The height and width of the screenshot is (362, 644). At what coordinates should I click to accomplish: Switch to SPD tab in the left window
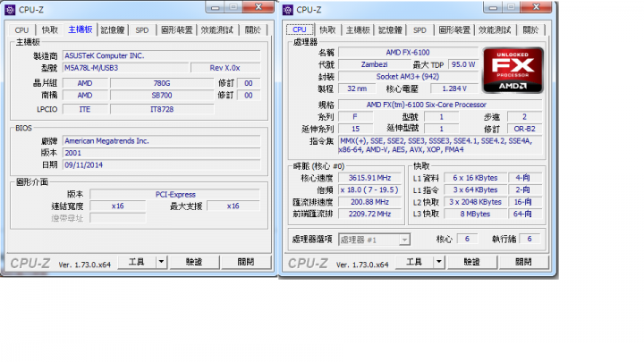[x=142, y=30]
